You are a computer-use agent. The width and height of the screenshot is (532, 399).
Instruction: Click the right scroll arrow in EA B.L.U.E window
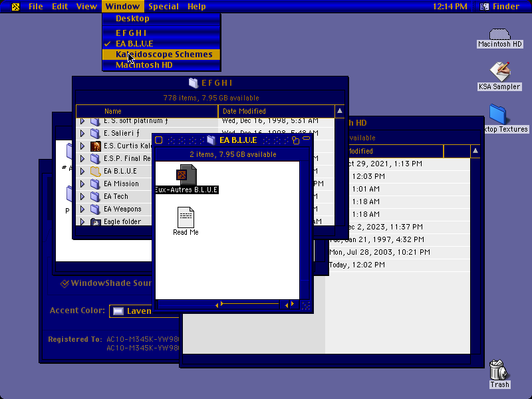coord(293,305)
